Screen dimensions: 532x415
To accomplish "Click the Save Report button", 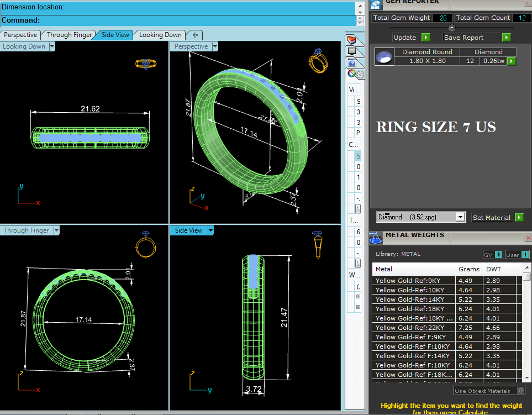I will pos(464,38).
